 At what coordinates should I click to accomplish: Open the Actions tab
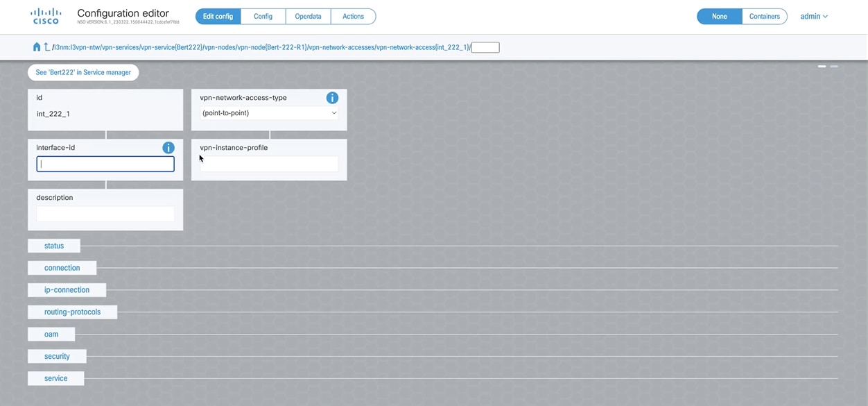pos(353,16)
